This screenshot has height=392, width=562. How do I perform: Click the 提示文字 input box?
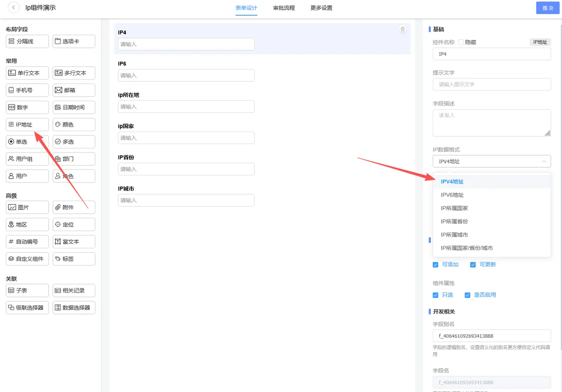(x=492, y=84)
